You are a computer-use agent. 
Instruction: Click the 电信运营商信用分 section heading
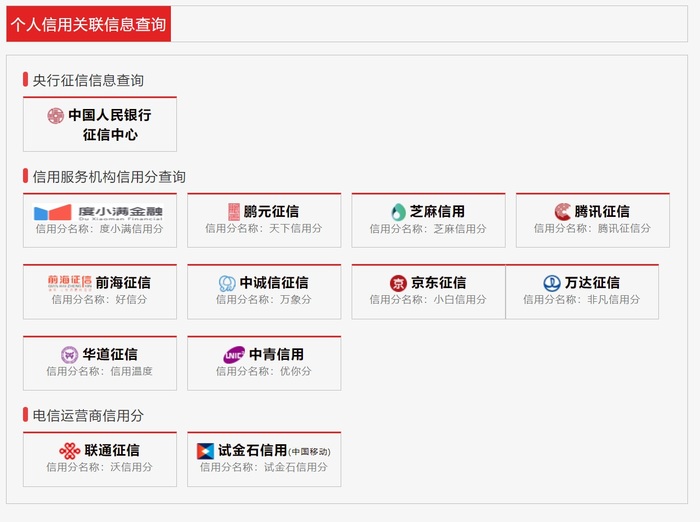click(x=88, y=416)
